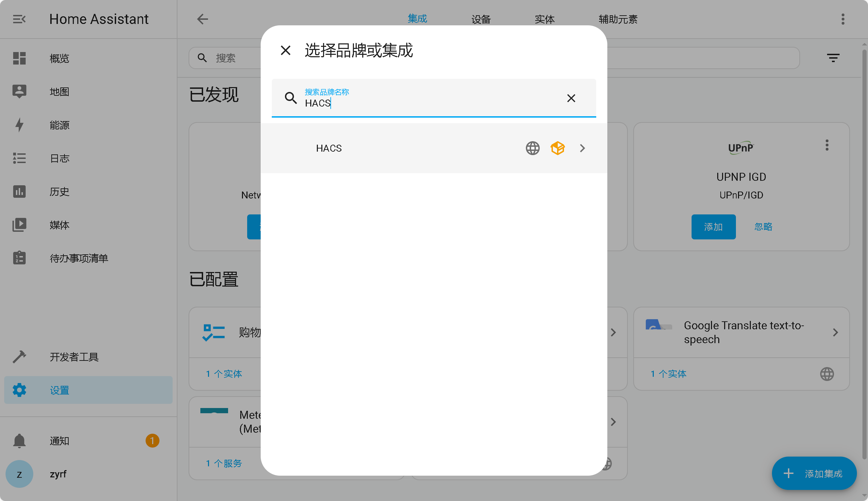Open the 概览 overview dashboard
This screenshot has height=501, width=868.
tap(88, 58)
